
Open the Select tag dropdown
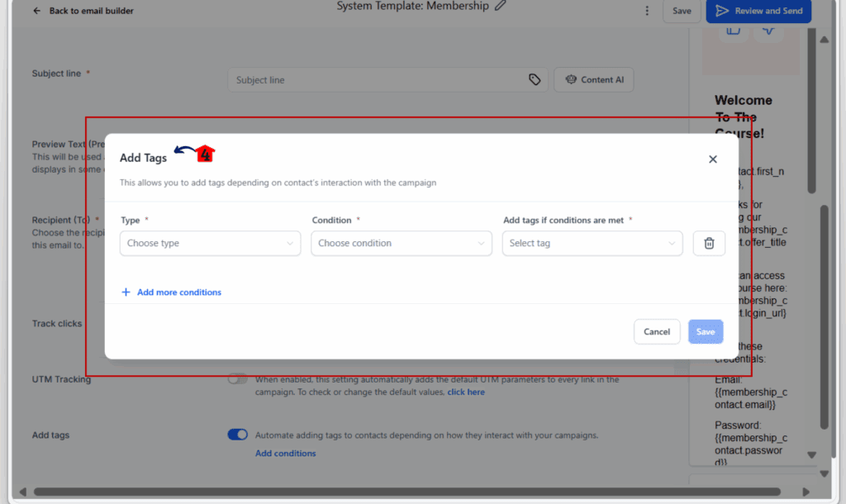click(592, 244)
